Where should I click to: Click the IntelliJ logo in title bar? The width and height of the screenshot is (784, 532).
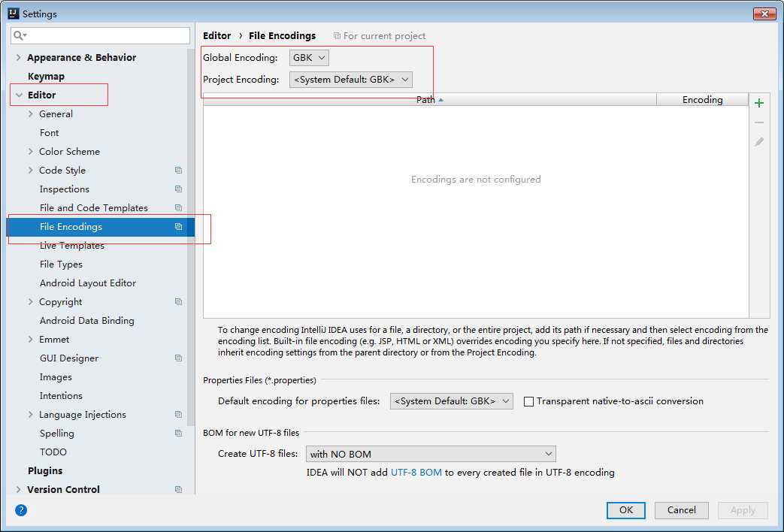14,14
